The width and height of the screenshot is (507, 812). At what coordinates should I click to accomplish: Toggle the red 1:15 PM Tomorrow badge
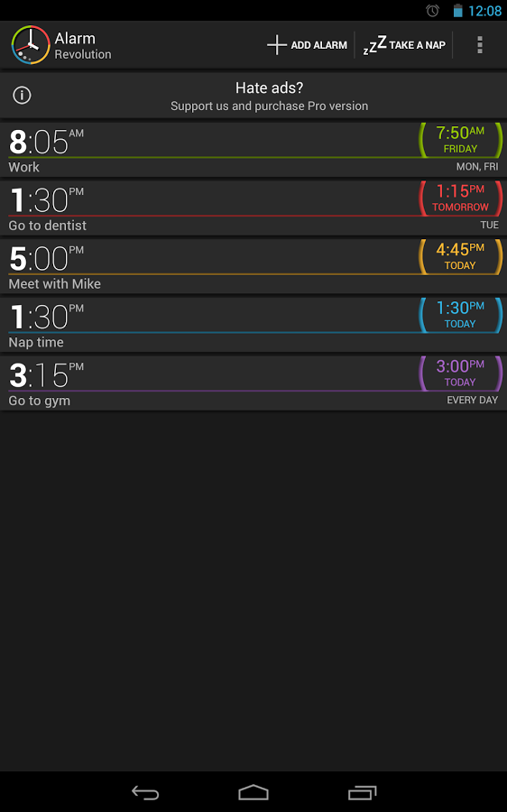(460, 198)
